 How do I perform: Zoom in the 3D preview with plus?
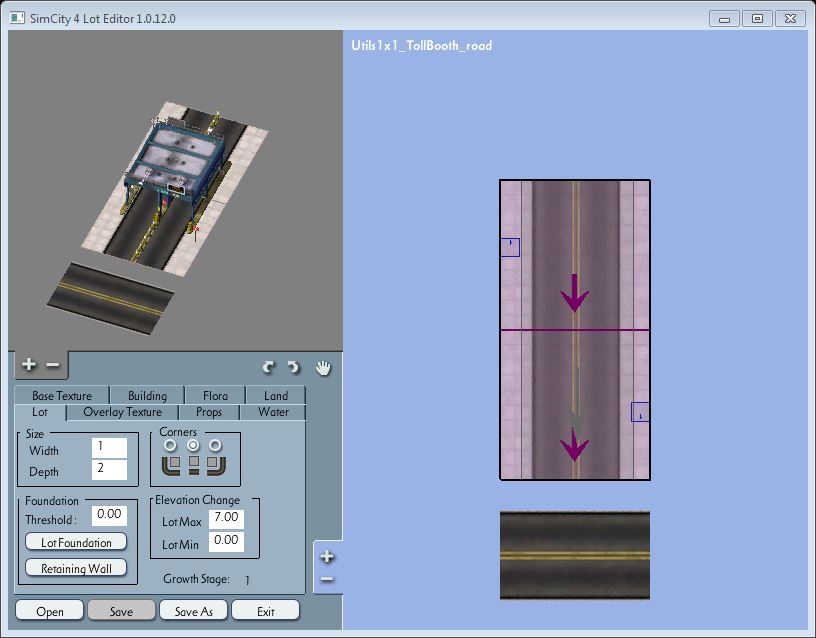point(29,364)
